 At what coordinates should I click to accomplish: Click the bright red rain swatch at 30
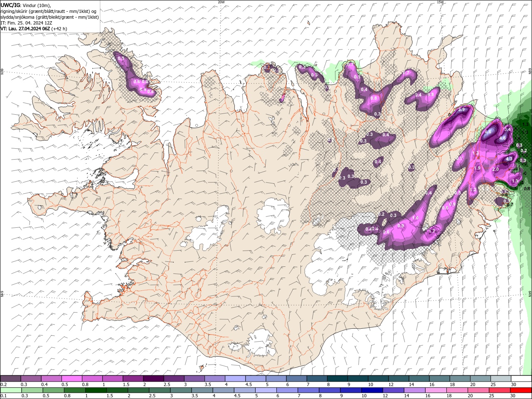(520, 390)
